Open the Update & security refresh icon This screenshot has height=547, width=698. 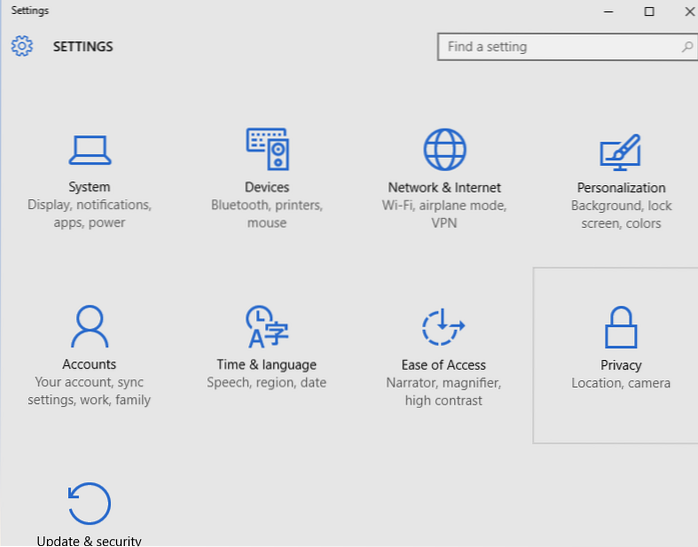pyautogui.click(x=89, y=503)
